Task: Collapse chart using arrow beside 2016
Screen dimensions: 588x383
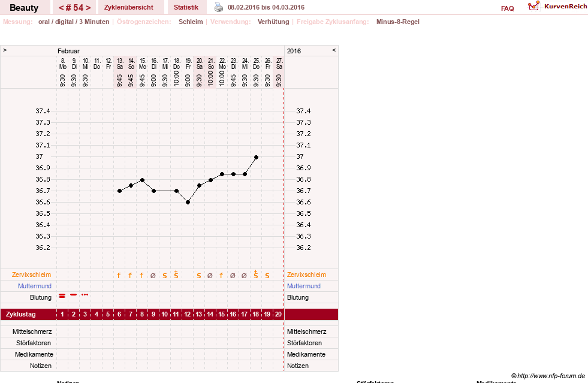Action: [x=334, y=50]
